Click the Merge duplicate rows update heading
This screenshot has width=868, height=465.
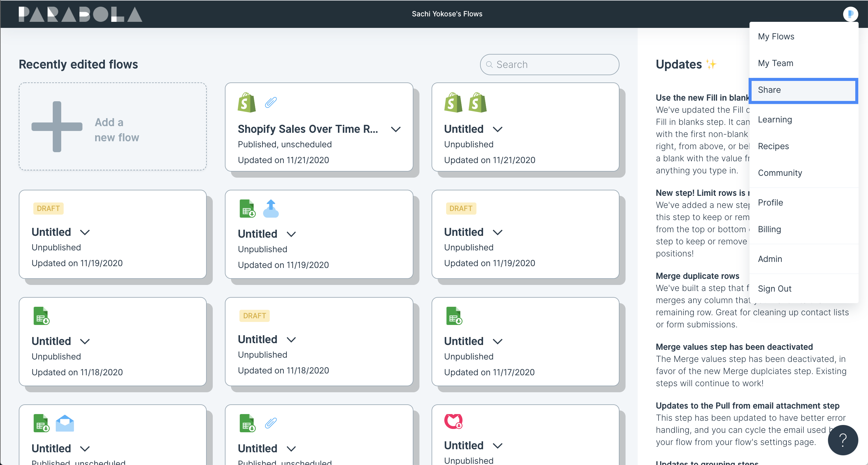[697, 276]
